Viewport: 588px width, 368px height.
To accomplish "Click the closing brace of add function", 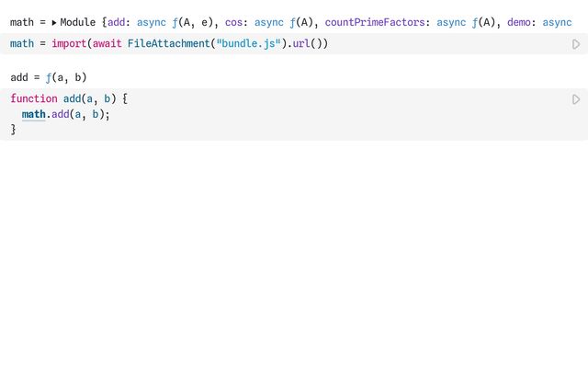I will (x=14, y=130).
